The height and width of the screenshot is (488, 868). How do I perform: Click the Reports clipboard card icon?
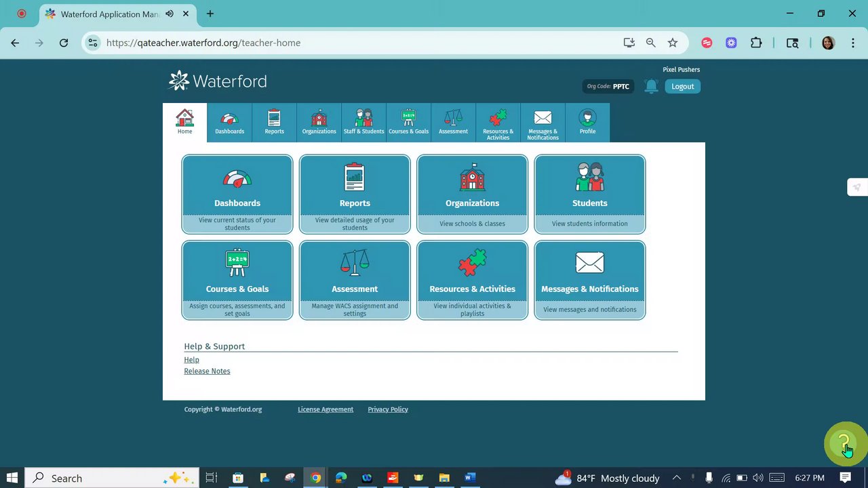355,177
